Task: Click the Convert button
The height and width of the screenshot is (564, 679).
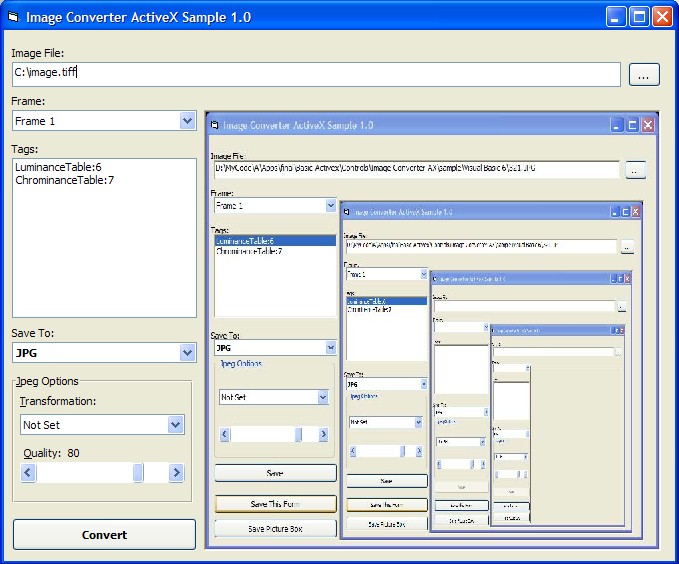Action: (104, 535)
